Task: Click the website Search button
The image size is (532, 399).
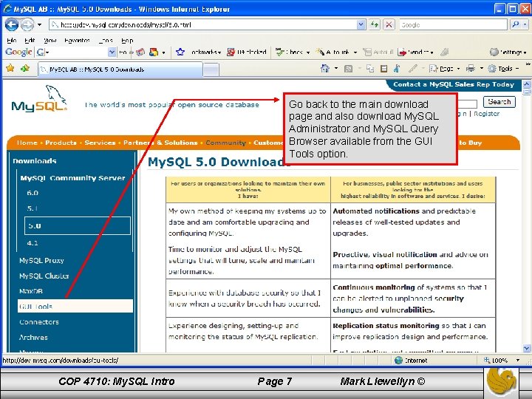Action: tap(499, 102)
